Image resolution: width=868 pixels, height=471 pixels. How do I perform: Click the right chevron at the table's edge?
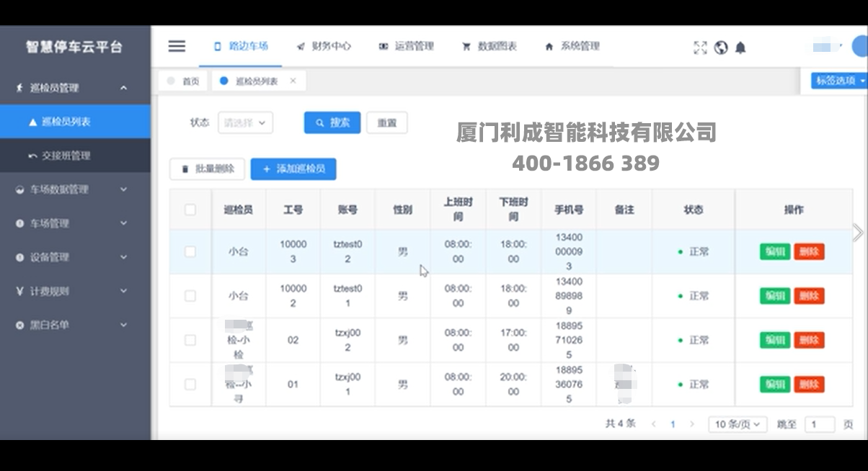click(x=857, y=233)
